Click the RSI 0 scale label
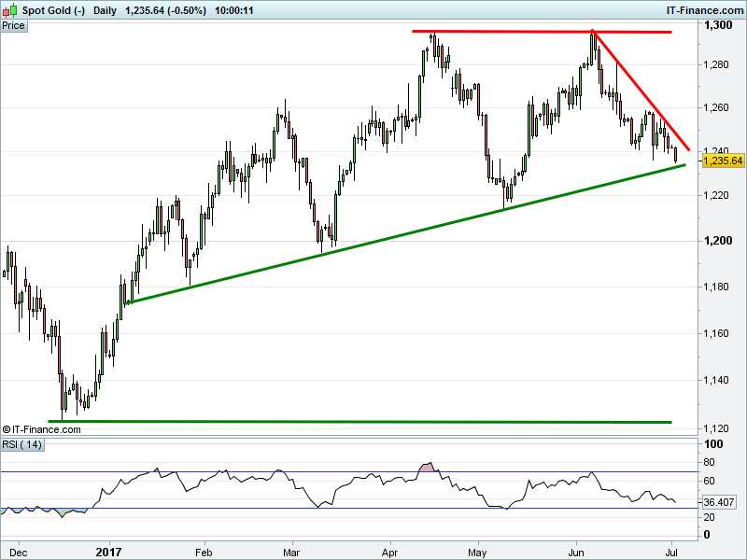The image size is (747, 560). 707,535
